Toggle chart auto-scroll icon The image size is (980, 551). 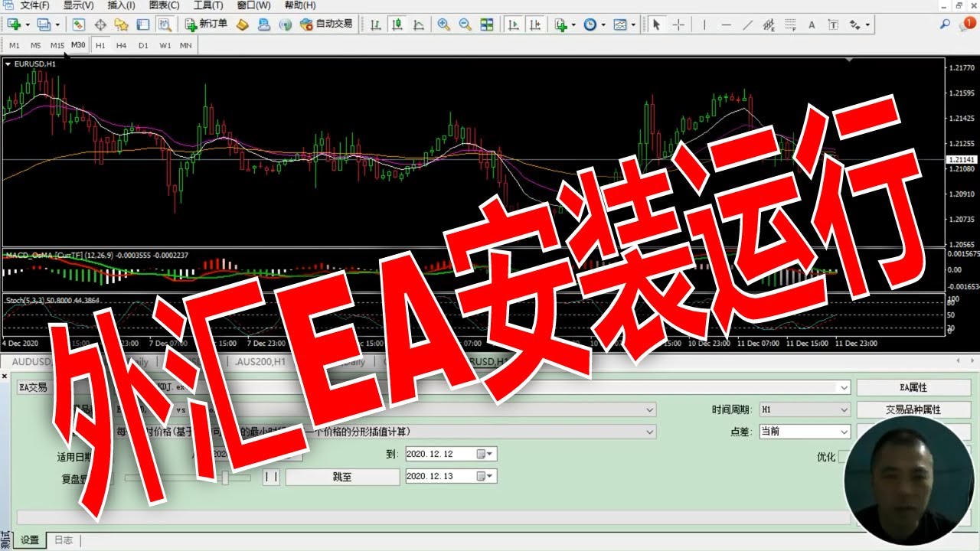513,24
